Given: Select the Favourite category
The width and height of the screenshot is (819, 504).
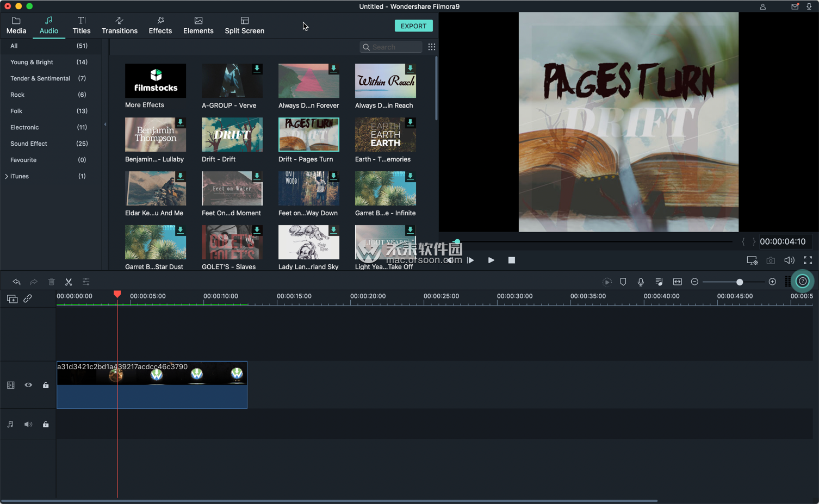Looking at the screenshot, I should click(x=51, y=160).
